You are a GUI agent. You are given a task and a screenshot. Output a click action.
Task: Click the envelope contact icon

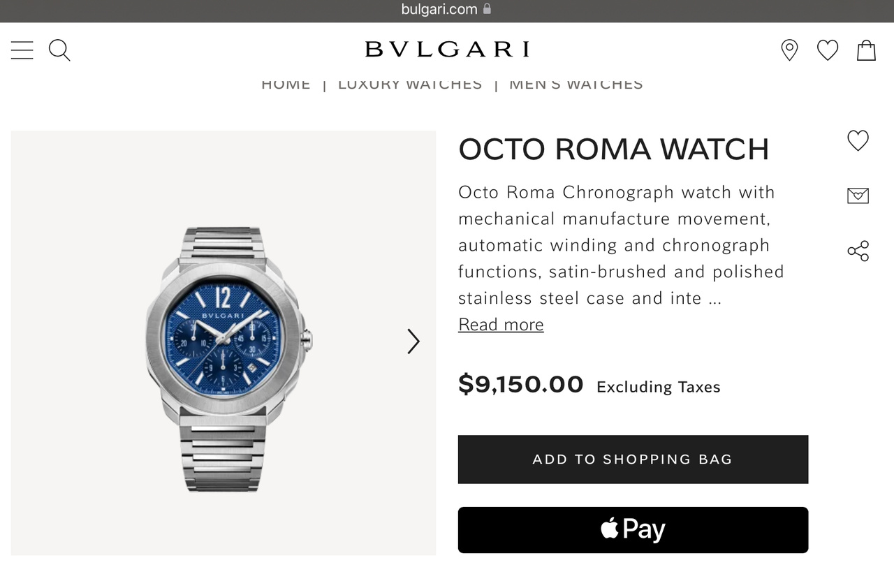(858, 196)
